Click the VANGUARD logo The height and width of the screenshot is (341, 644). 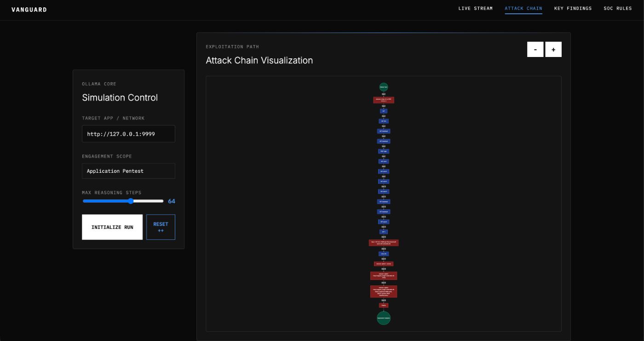point(29,9)
